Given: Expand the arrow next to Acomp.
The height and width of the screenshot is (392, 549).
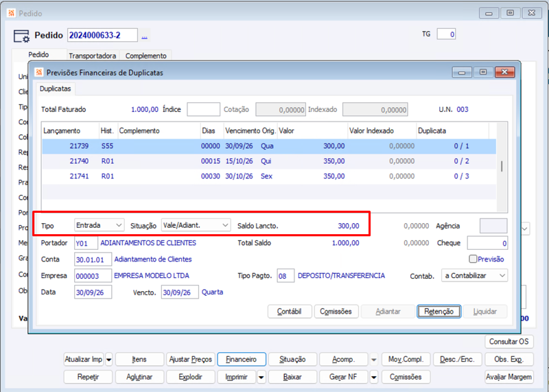Looking at the screenshot, I should tap(374, 360).
